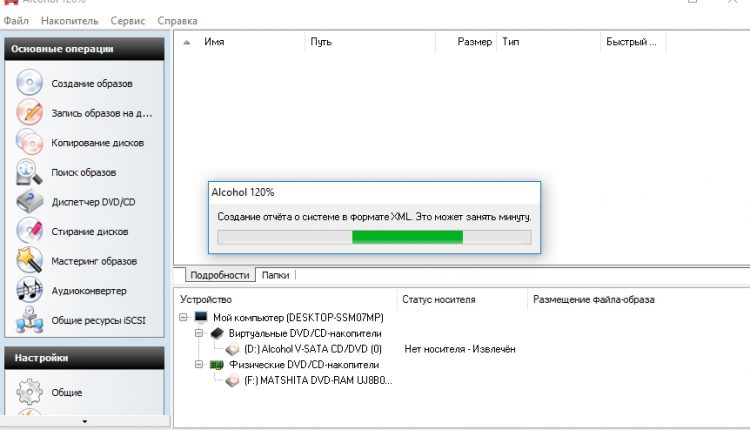This screenshot has height=430, width=750.
Task: Click the green progress bar in dialog
Action: (408, 237)
